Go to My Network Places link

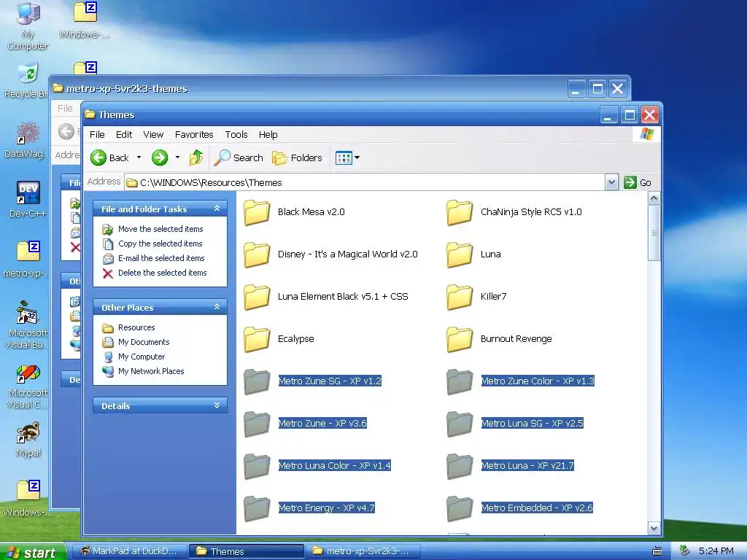coord(143,371)
